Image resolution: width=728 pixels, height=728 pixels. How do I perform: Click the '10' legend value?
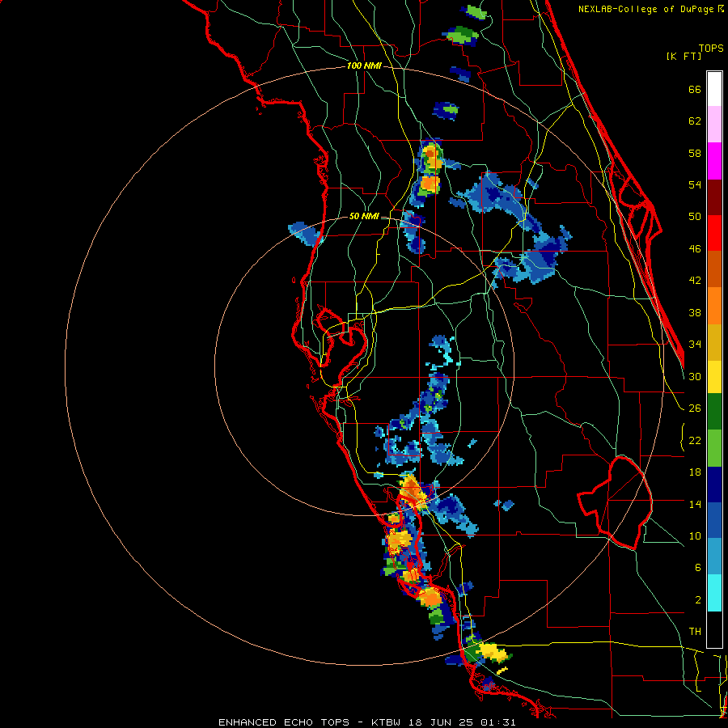point(695,536)
